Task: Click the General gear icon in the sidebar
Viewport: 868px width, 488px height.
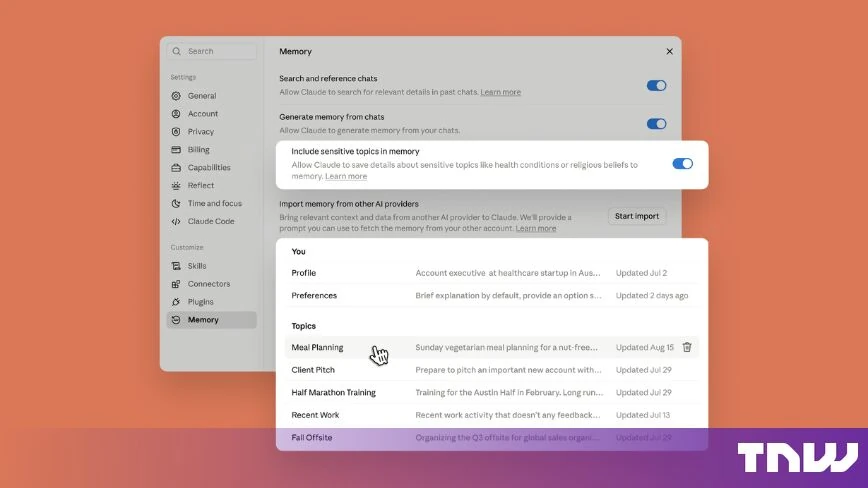Action: click(176, 96)
